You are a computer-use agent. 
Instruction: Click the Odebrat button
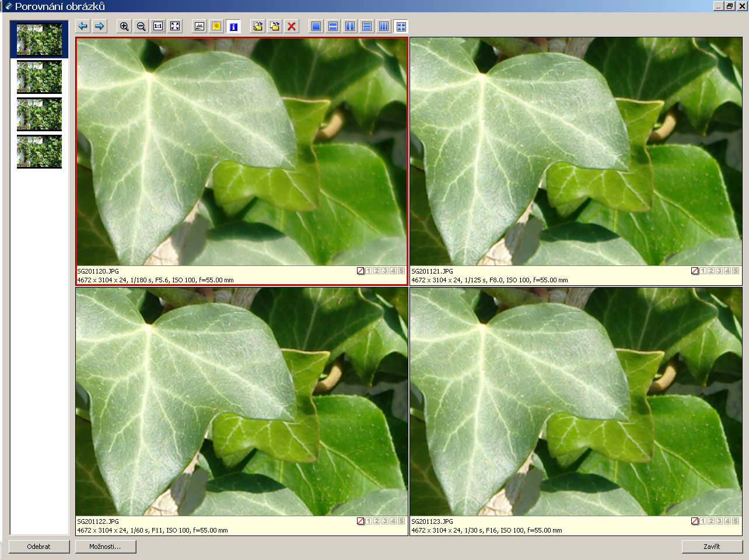point(39,547)
